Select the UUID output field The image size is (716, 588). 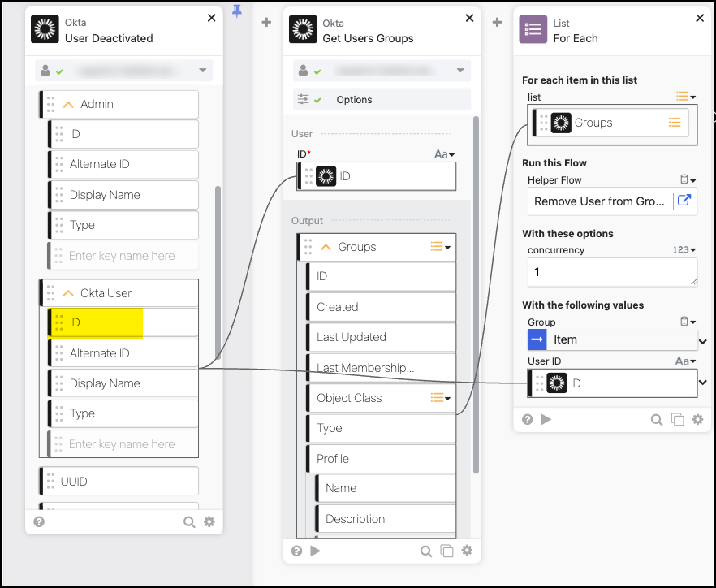[x=119, y=481]
